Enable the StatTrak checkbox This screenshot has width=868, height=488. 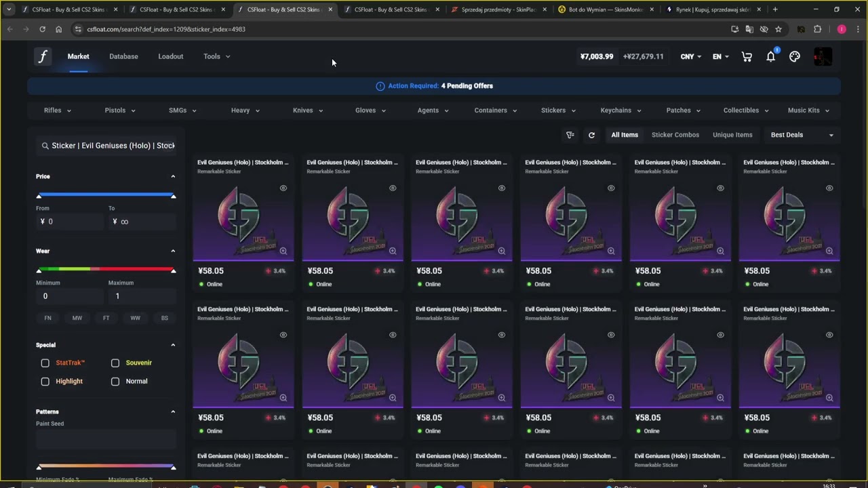pos(45,363)
